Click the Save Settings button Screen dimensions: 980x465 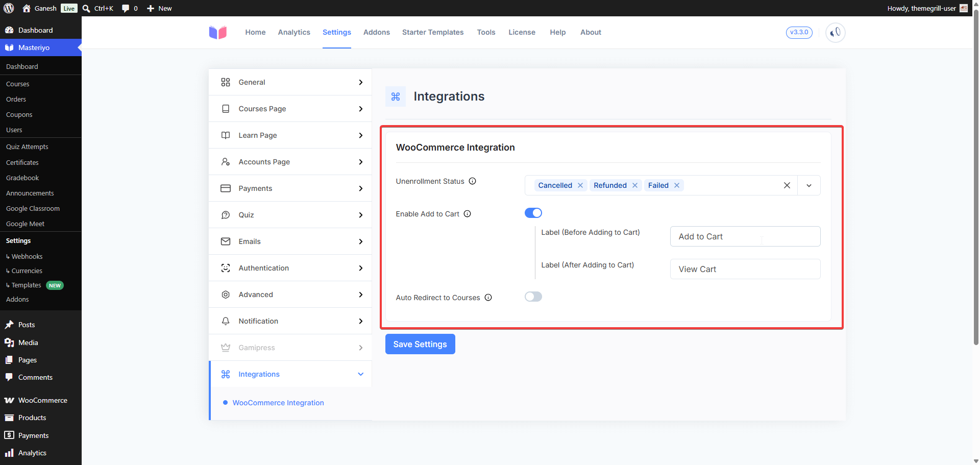pos(420,344)
